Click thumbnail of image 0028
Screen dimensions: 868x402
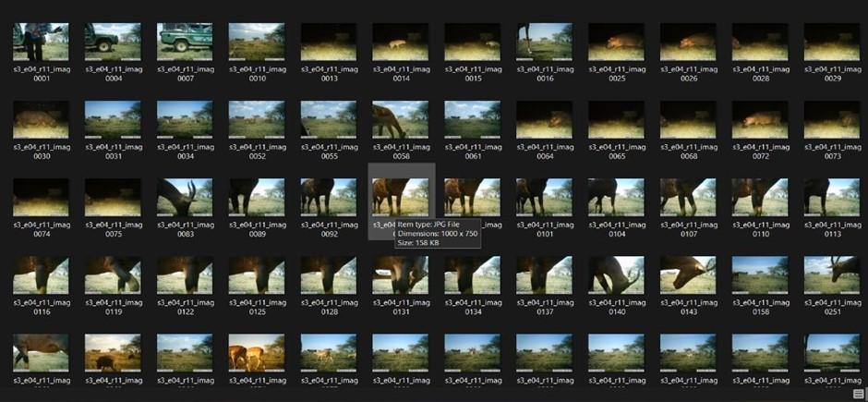tap(761, 42)
